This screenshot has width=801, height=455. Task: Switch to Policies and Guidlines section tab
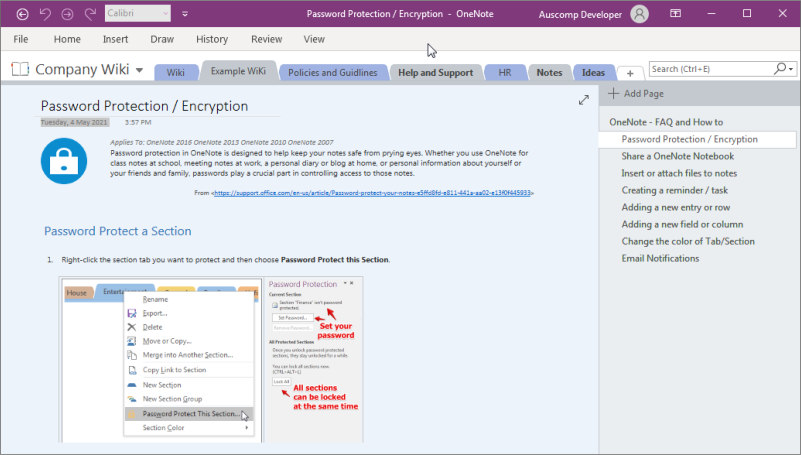pyautogui.click(x=333, y=73)
